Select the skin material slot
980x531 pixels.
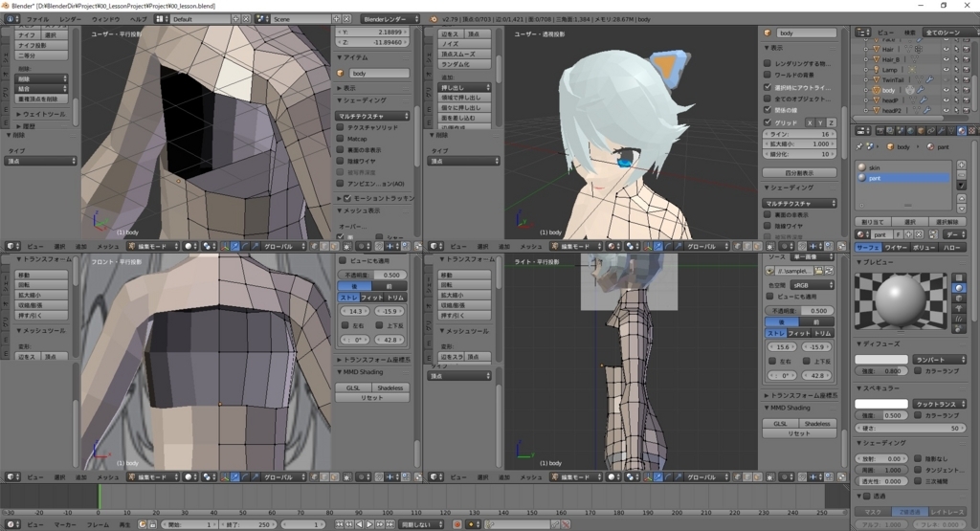903,167
